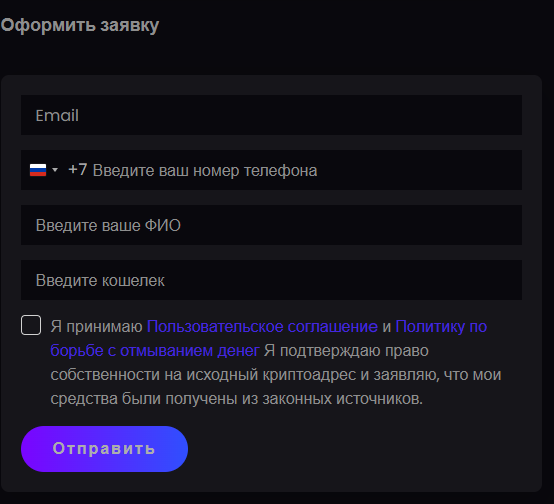
Task: Click the Russian flag icon
Action: tap(38, 170)
